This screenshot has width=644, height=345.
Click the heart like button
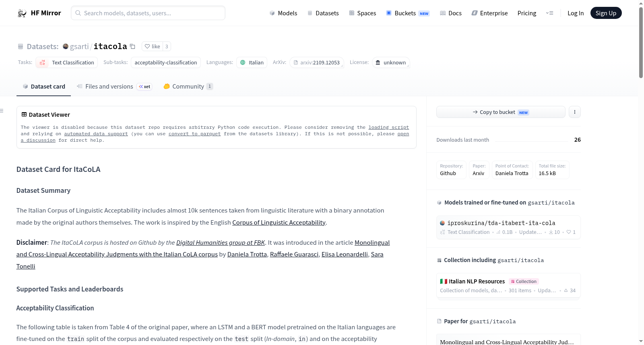pos(152,46)
